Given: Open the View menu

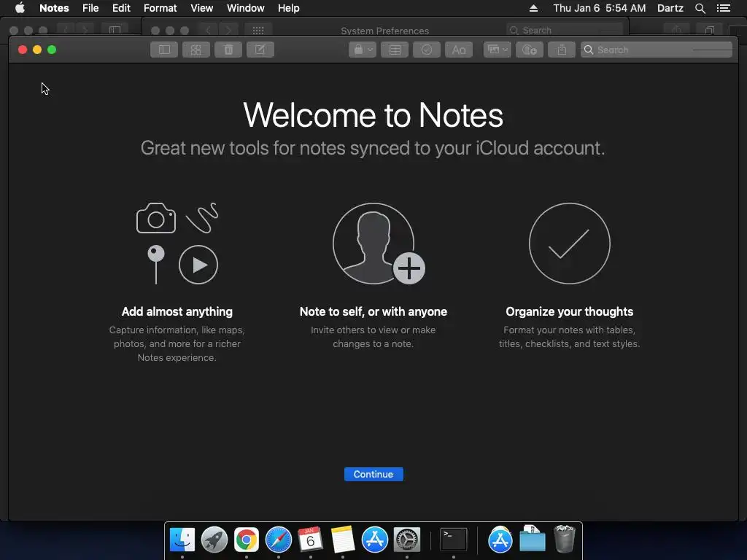Looking at the screenshot, I should pyautogui.click(x=201, y=8).
